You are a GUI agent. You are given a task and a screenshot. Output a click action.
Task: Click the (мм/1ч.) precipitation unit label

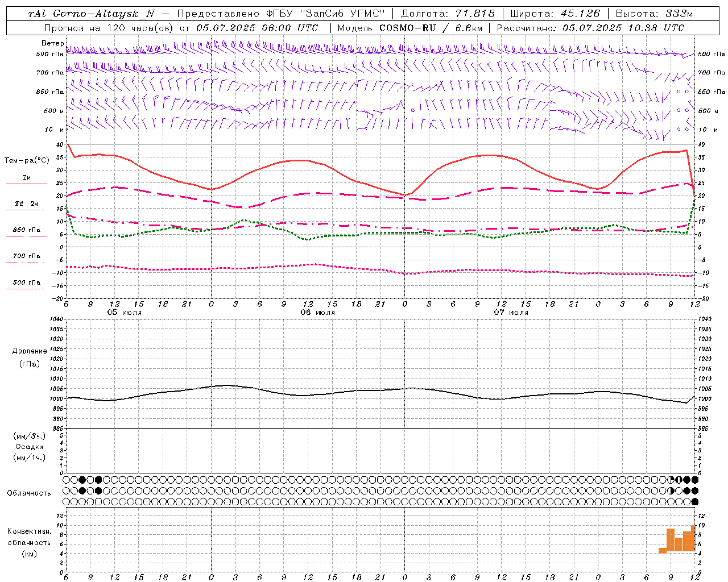(29, 458)
